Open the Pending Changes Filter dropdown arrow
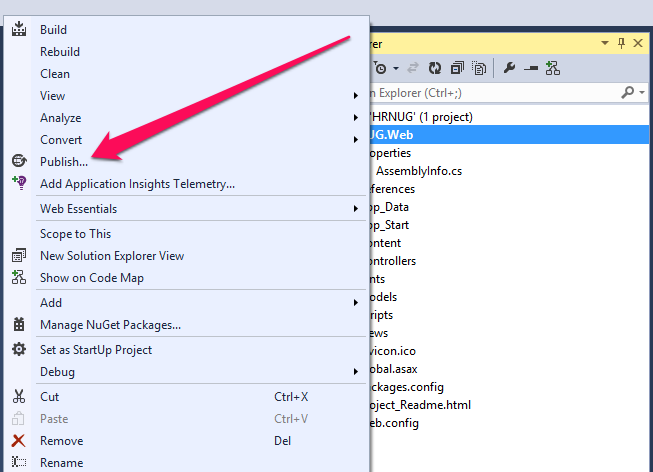 396,68
